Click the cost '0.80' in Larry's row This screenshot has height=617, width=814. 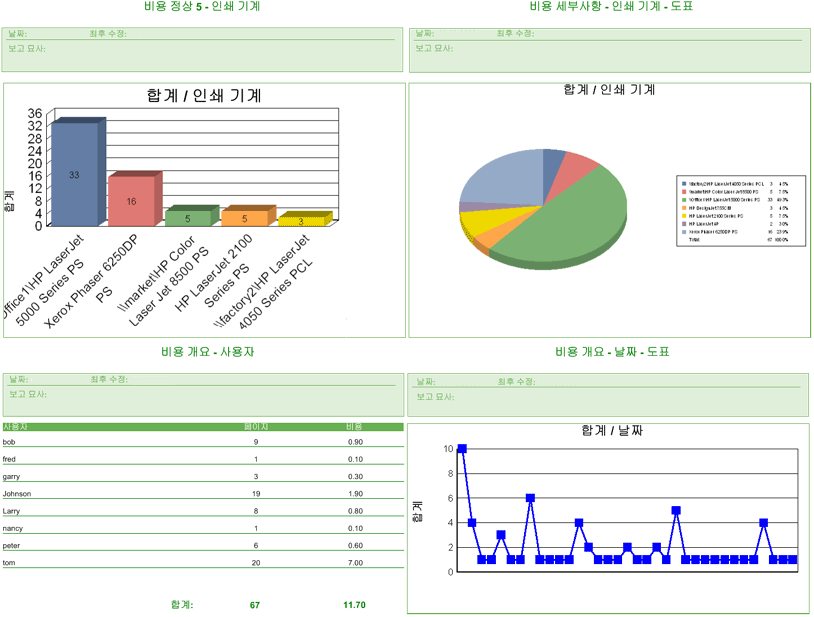[x=356, y=511]
